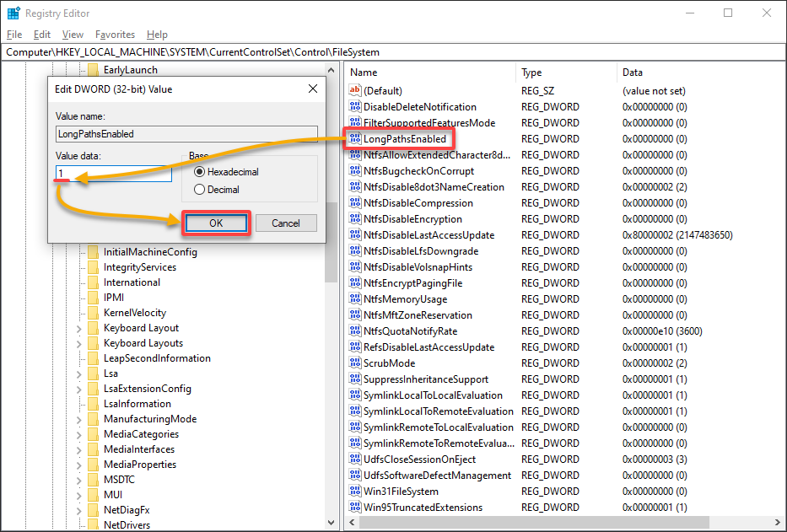Expand the LsaExtensionConfig key
Screen dimensions: 787x532
point(78,389)
